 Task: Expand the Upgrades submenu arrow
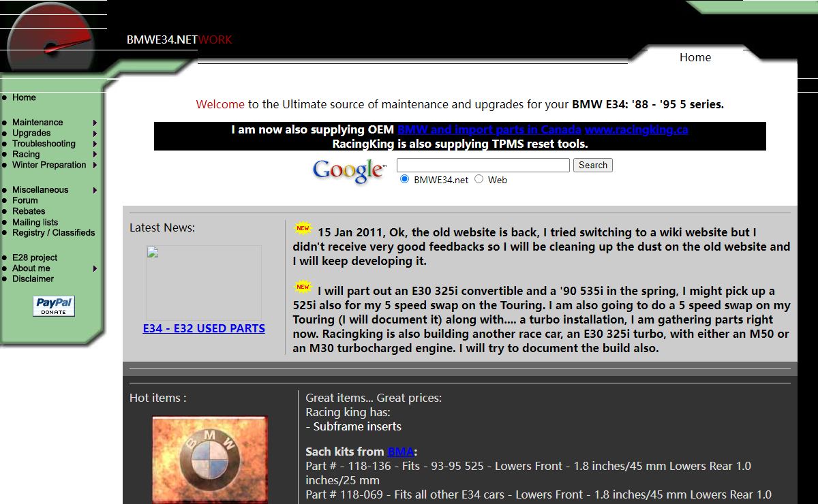95,133
